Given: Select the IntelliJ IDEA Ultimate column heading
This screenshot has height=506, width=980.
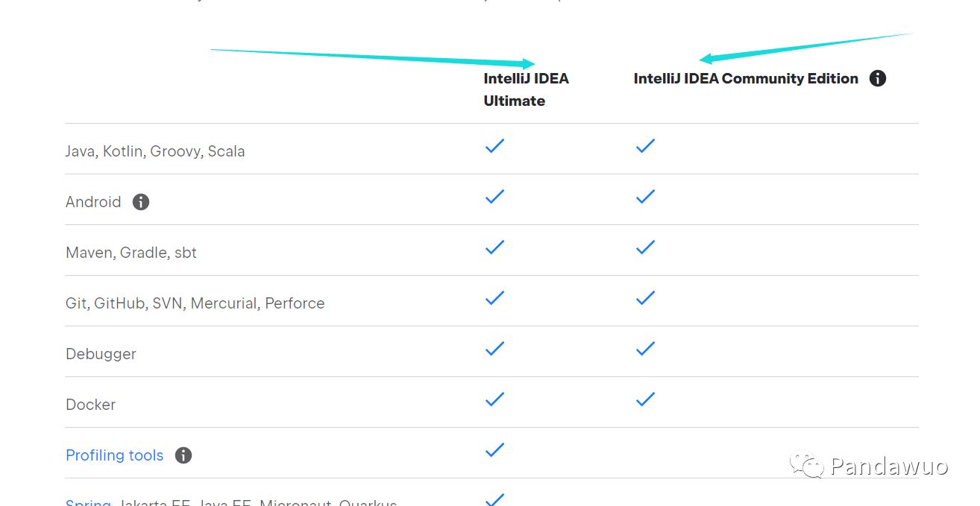Looking at the screenshot, I should click(x=526, y=89).
